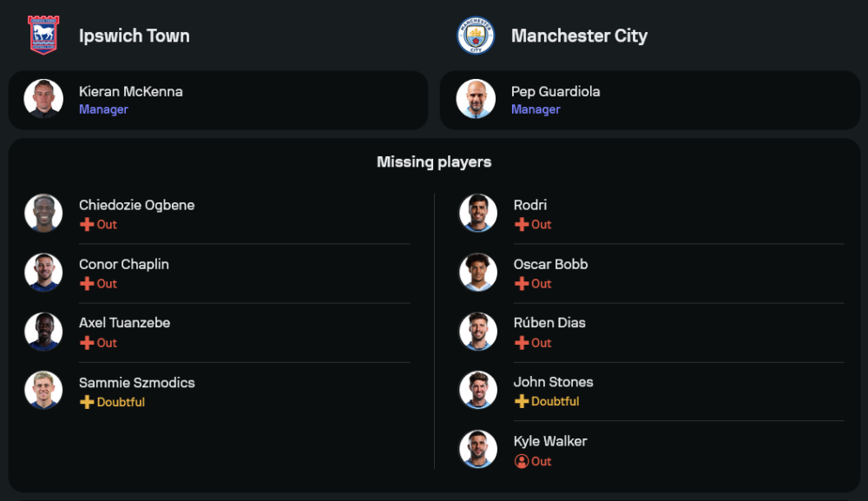Click injury cross icon under Chiedozie Ogbene
Image resolution: width=868 pixels, height=501 pixels.
pyautogui.click(x=87, y=224)
